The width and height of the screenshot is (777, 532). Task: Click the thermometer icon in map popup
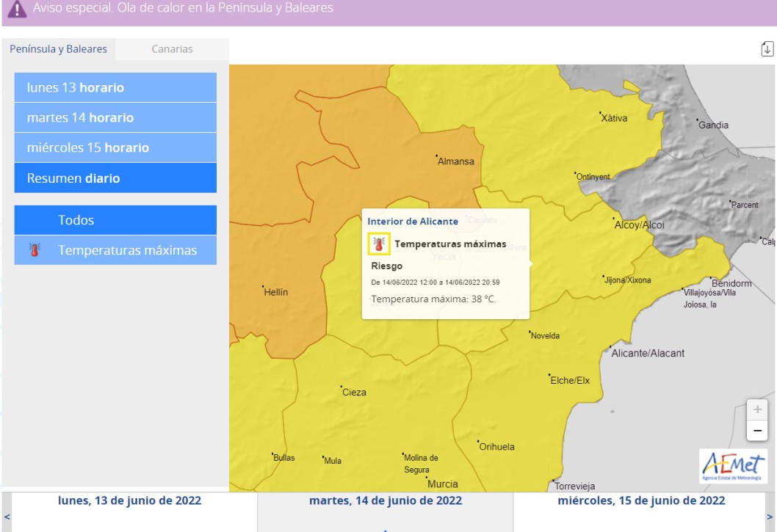tap(379, 244)
